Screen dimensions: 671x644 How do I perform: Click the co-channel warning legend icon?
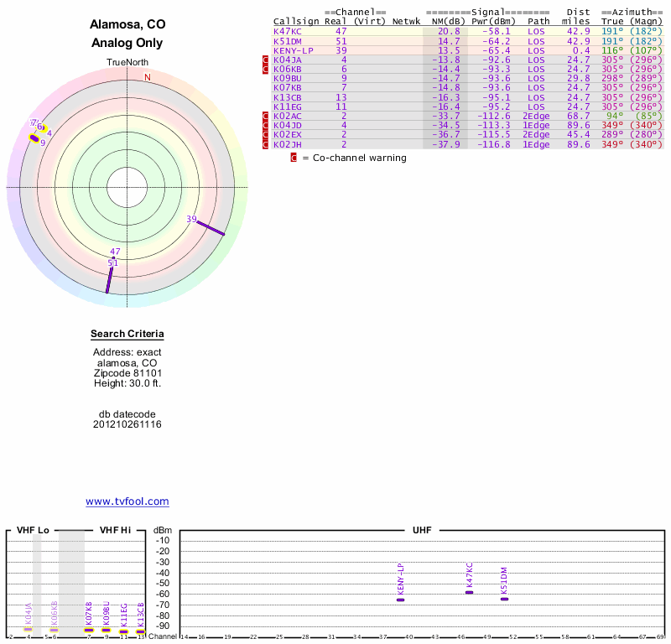click(294, 158)
